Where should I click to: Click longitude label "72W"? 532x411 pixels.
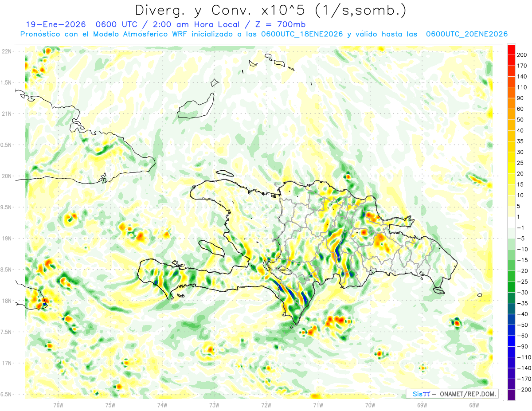pos(266,405)
